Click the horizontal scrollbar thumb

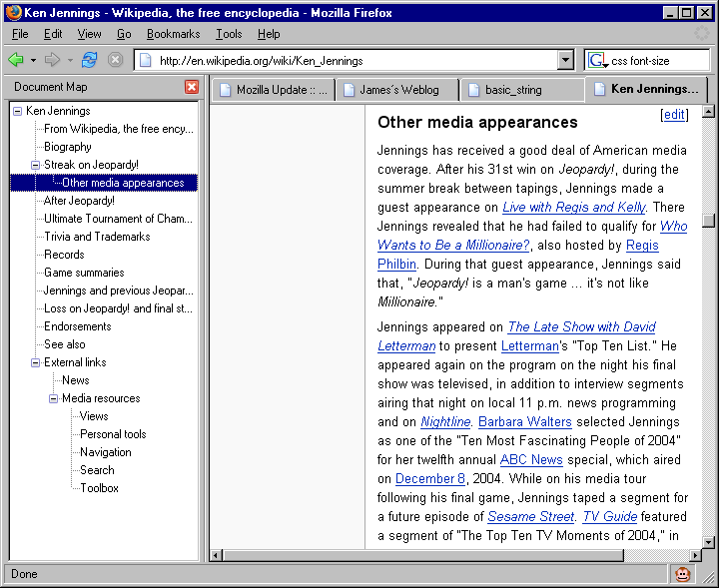point(423,555)
